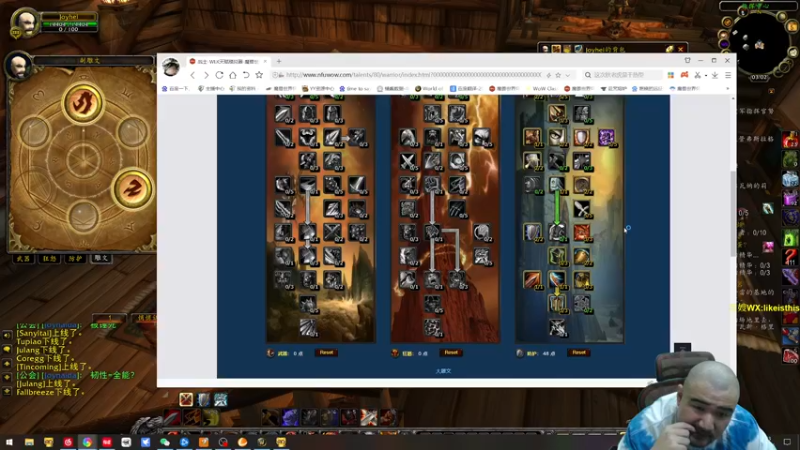Screen dimensions: 800x450
Task: Click the Windows show desktop notification icon
Action: pos(787,442)
